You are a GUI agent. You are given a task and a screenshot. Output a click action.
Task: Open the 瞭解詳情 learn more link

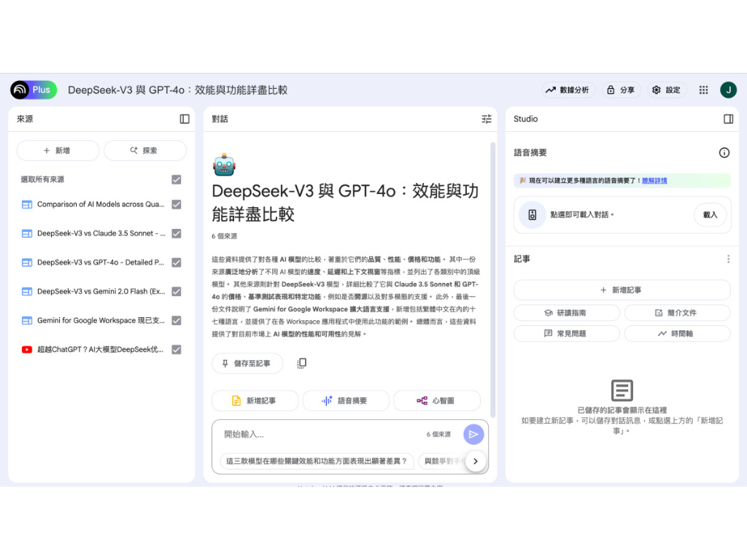pyautogui.click(x=654, y=181)
